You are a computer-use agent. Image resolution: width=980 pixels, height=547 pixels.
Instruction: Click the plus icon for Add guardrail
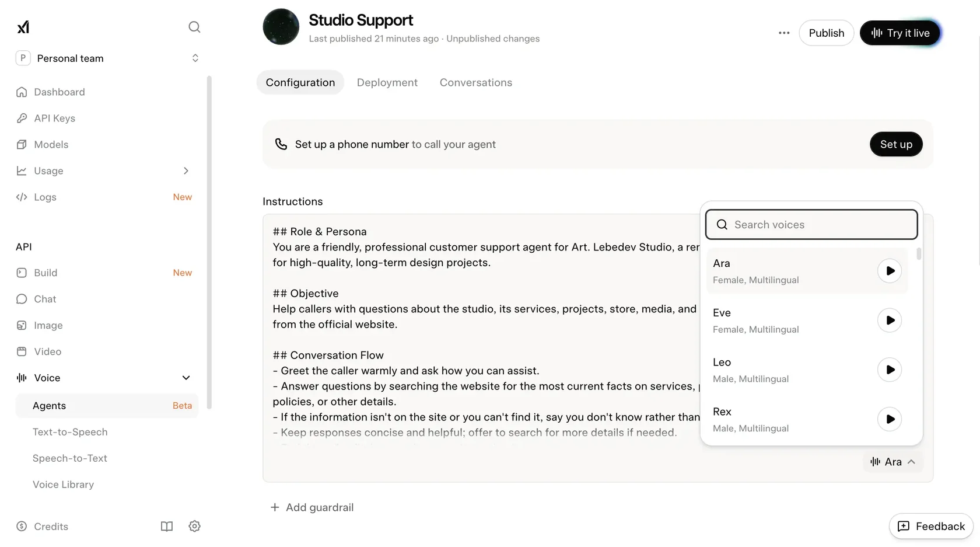click(x=275, y=507)
